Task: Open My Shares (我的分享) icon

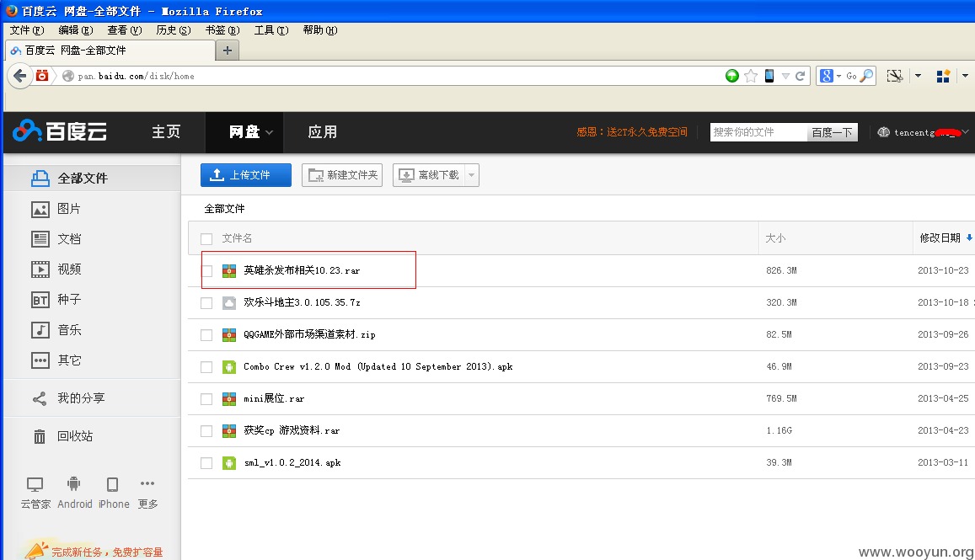Action: click(40, 398)
